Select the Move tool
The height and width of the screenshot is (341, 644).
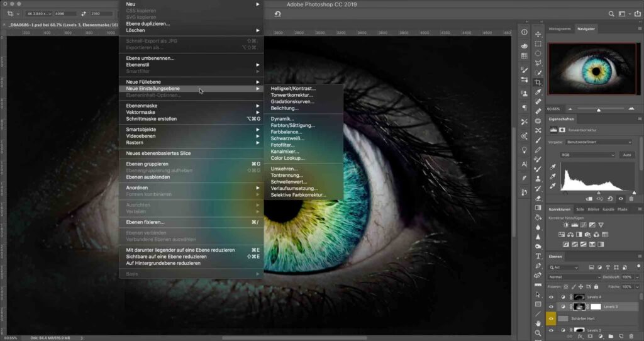tap(538, 34)
